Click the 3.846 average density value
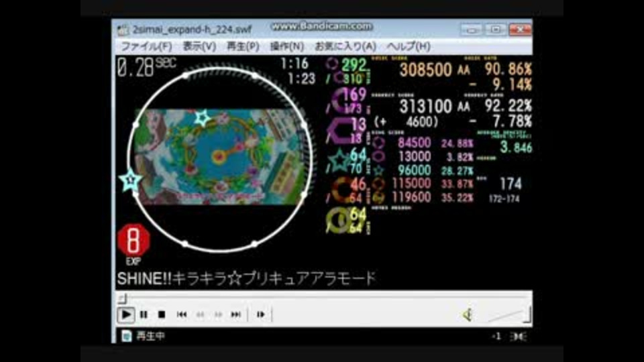This screenshot has height=362, width=644. [x=516, y=147]
